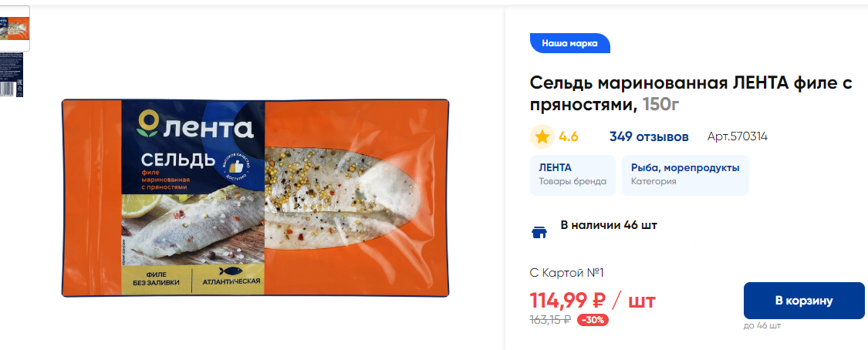Click the 4.6 rating value

(569, 136)
